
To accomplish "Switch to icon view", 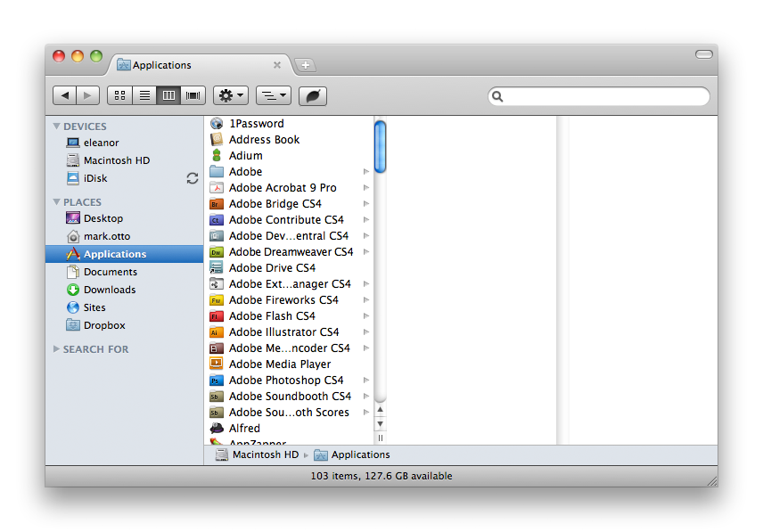I will (119, 95).
